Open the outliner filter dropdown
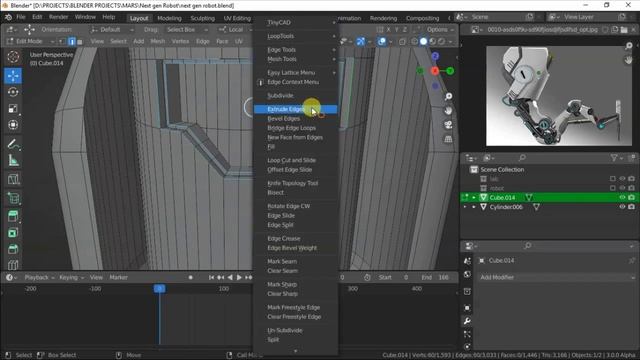The height and width of the screenshot is (360, 640). [616, 158]
